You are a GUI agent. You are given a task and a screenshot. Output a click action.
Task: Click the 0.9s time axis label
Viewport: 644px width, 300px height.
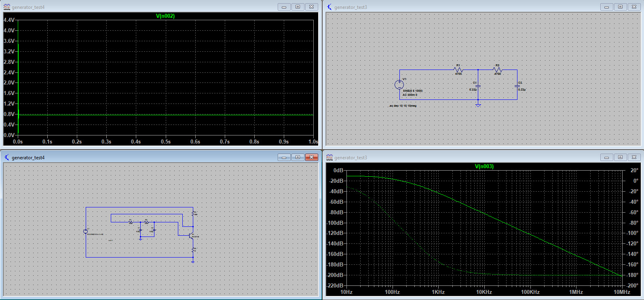point(284,142)
